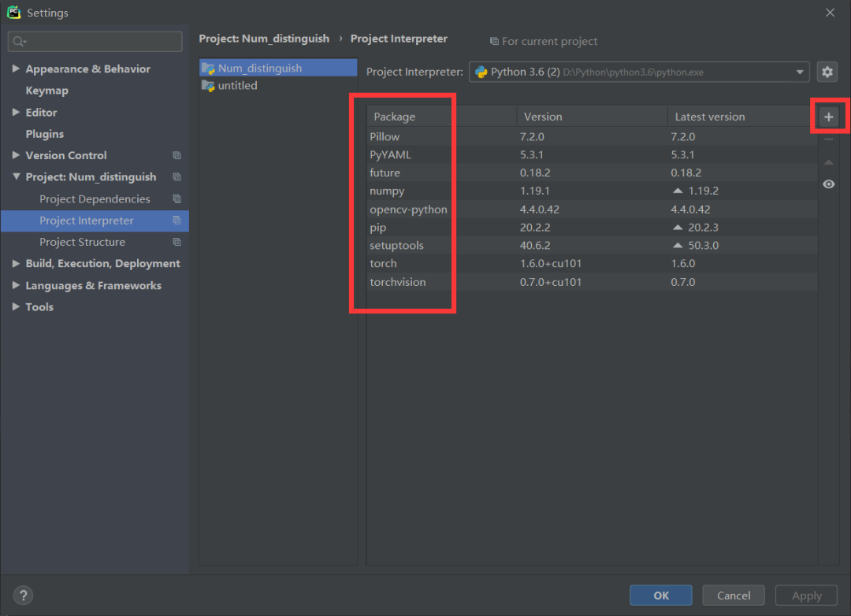This screenshot has height=616, width=851.
Task: Click the copy icon next to Version Control
Action: coord(177,155)
